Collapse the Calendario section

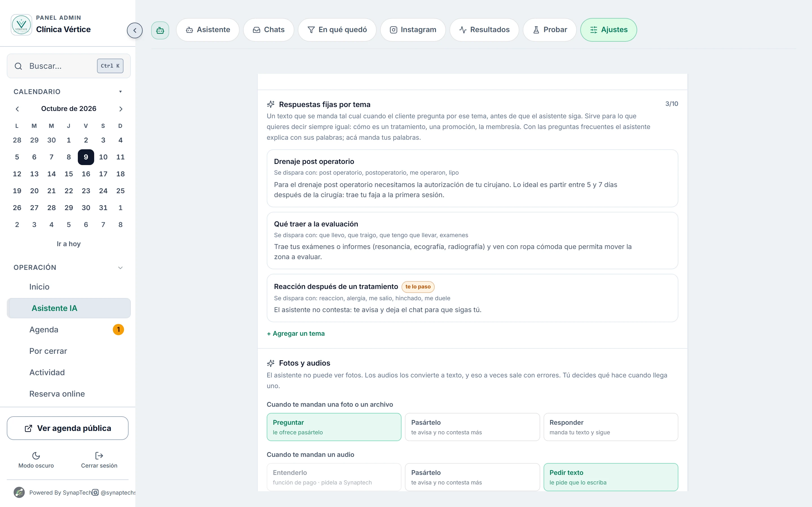(120, 92)
